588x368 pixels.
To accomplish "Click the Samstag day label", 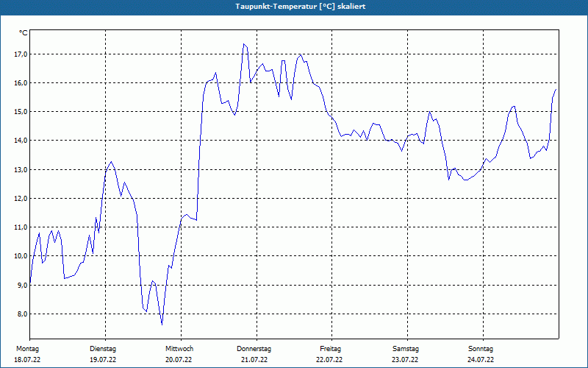I will 406,349.
